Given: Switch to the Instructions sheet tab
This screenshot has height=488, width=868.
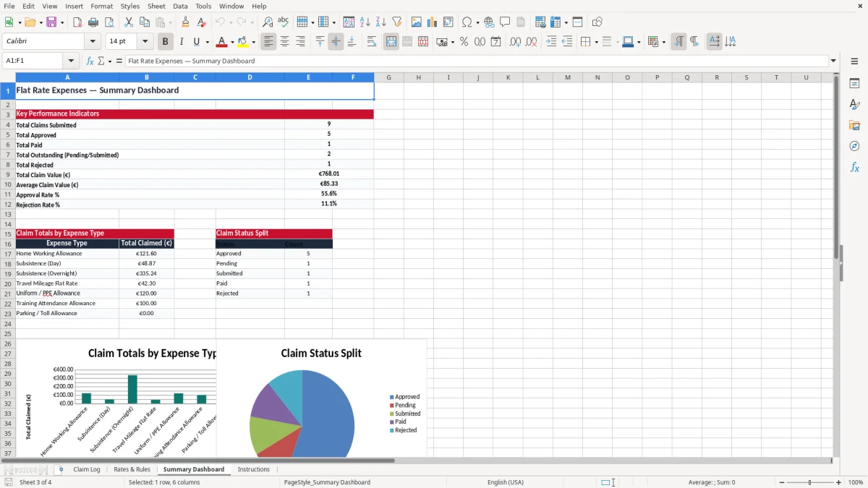Looking at the screenshot, I should pos(254,469).
